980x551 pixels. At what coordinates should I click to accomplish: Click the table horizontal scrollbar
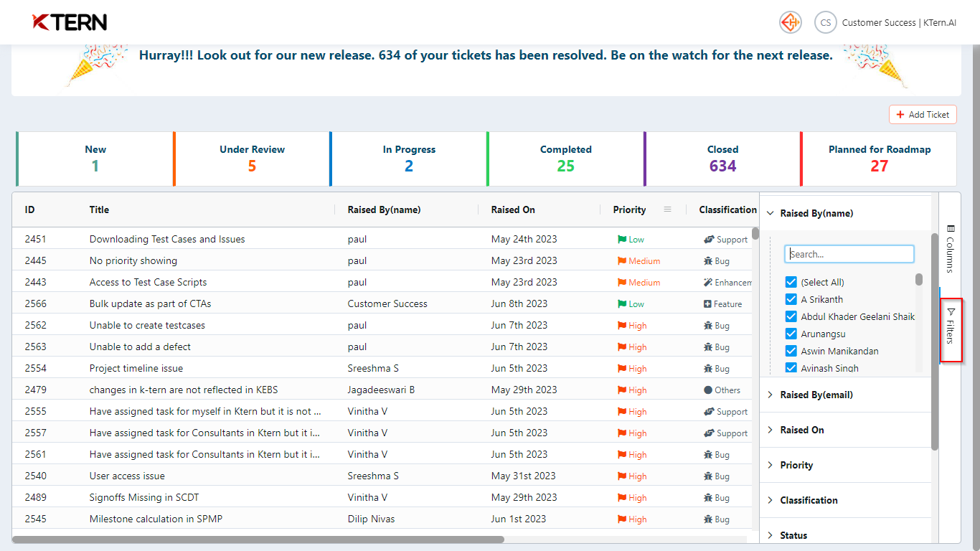coord(258,540)
